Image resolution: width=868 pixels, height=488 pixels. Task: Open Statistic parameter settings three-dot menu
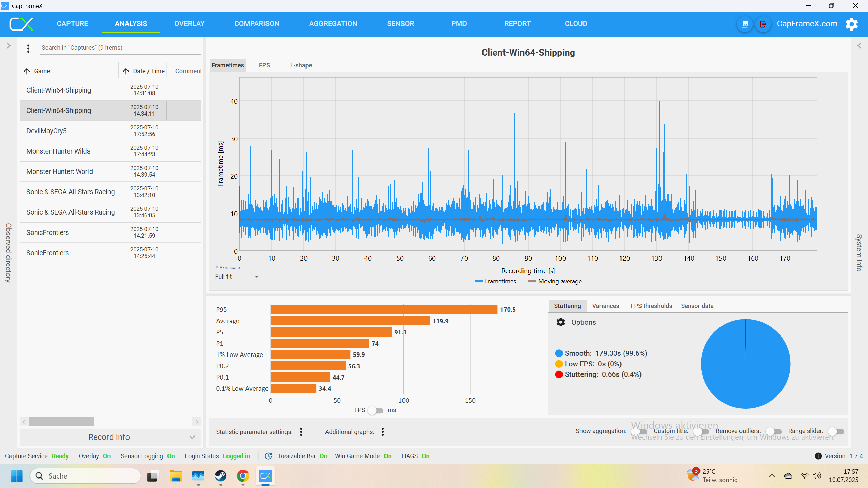pyautogui.click(x=301, y=432)
